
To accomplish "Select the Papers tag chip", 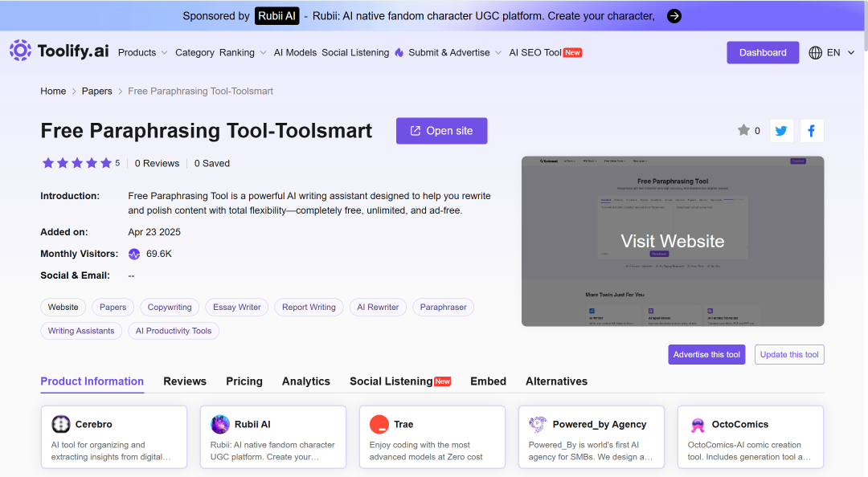I will click(113, 307).
